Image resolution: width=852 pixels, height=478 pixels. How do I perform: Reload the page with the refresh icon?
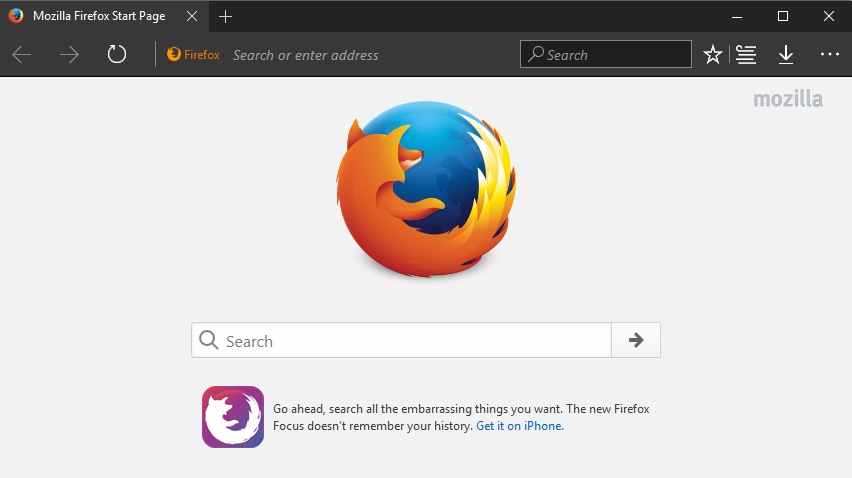pyautogui.click(x=116, y=54)
